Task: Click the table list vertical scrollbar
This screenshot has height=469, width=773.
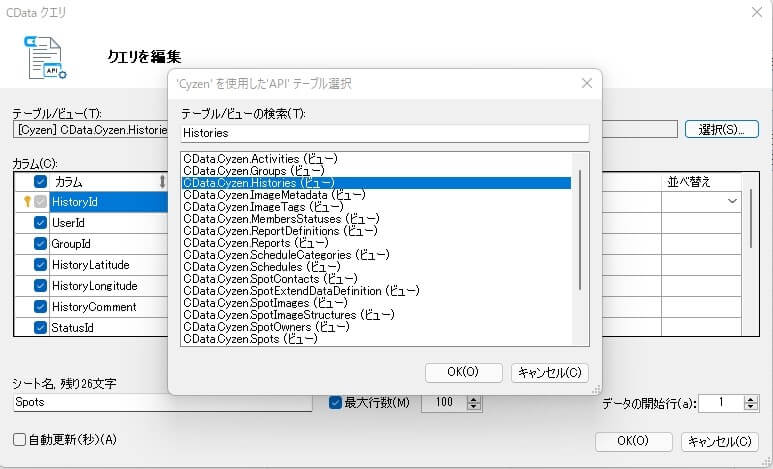Action: click(x=580, y=229)
